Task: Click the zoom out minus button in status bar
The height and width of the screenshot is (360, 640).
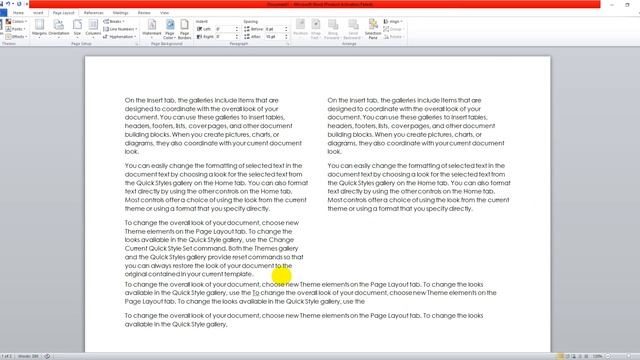Action: 608,356
